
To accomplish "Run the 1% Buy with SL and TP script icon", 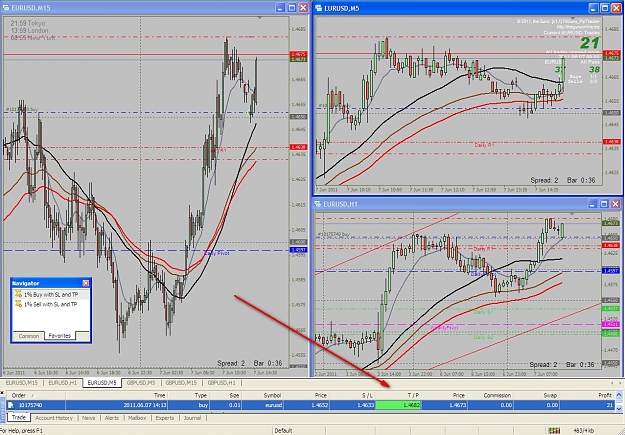I will (18, 295).
